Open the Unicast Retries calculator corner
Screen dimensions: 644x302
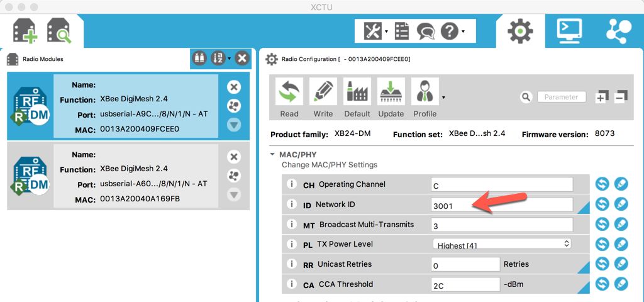(x=585, y=269)
